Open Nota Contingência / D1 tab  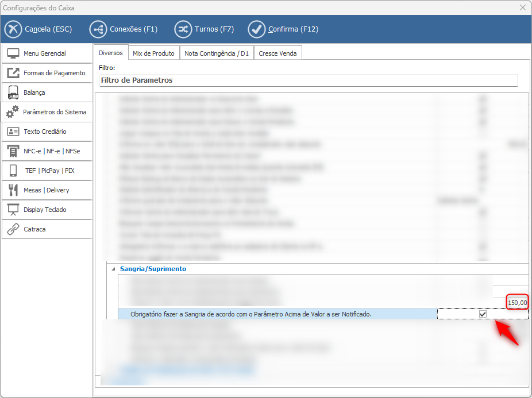click(x=216, y=53)
